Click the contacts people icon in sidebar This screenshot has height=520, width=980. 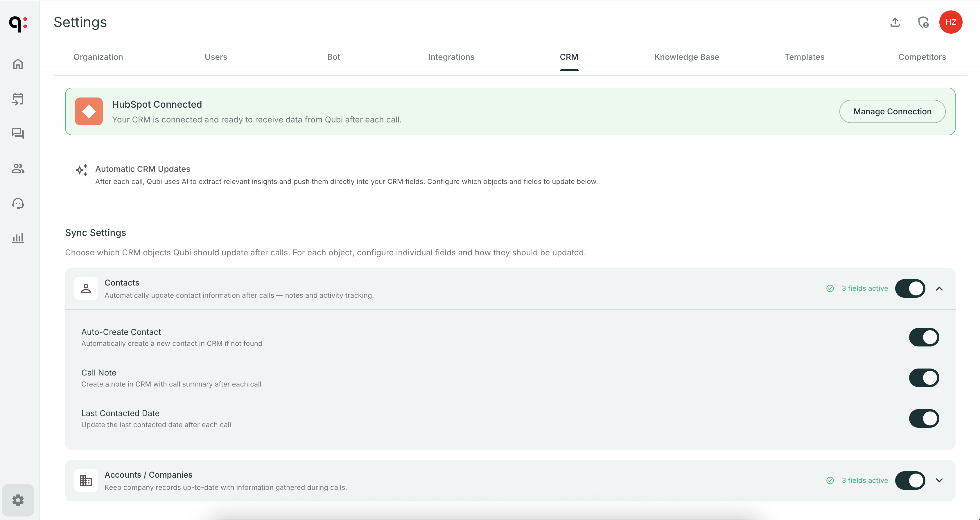pos(18,168)
